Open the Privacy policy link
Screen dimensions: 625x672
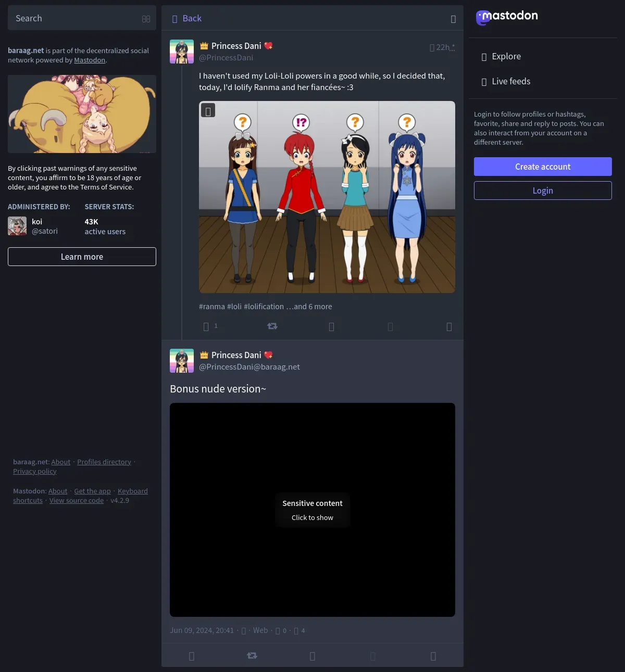pos(35,471)
